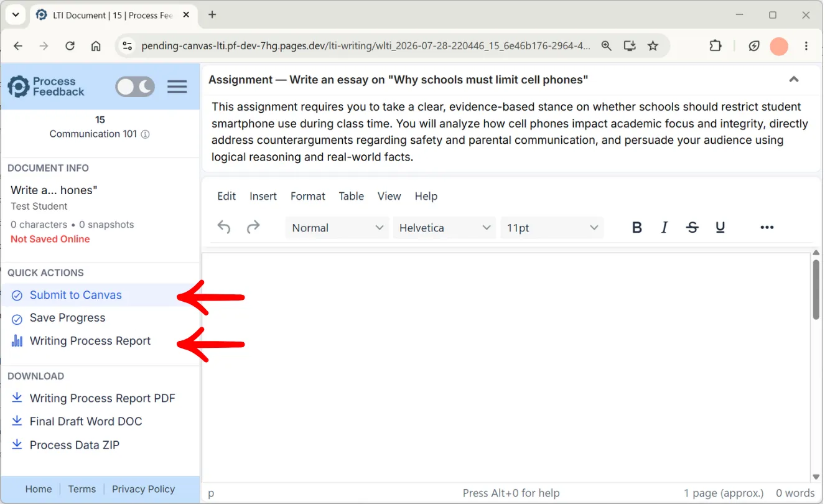Click the editor scrollbar down arrow
The width and height of the screenshot is (825, 504).
click(x=816, y=477)
